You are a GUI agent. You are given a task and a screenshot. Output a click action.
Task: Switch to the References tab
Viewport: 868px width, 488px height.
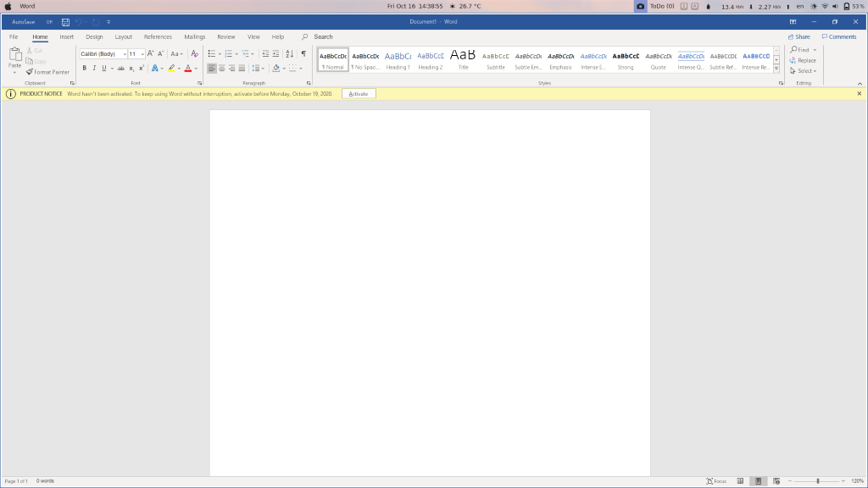click(x=158, y=37)
